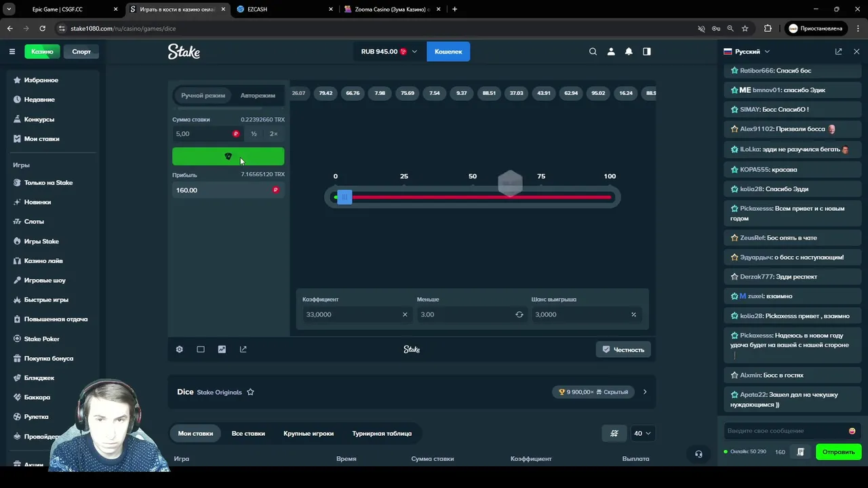The image size is (868, 488).
Task: Open Все ставки tab
Action: point(248,433)
